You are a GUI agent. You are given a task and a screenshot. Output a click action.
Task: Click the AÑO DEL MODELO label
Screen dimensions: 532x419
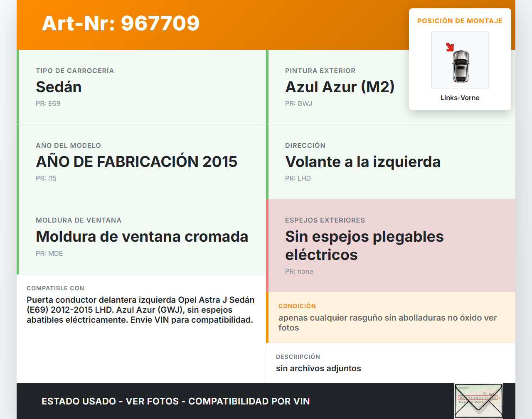[69, 145]
